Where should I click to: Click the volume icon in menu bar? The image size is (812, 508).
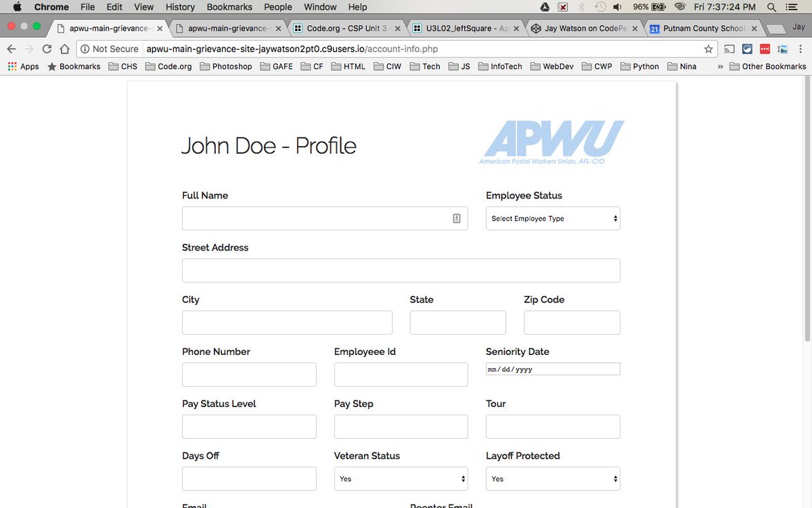click(x=617, y=7)
